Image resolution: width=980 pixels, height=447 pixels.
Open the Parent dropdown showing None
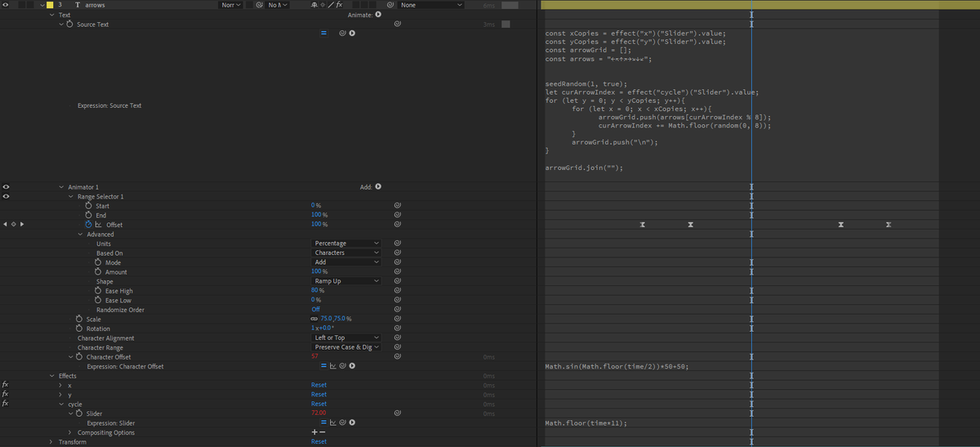(430, 5)
